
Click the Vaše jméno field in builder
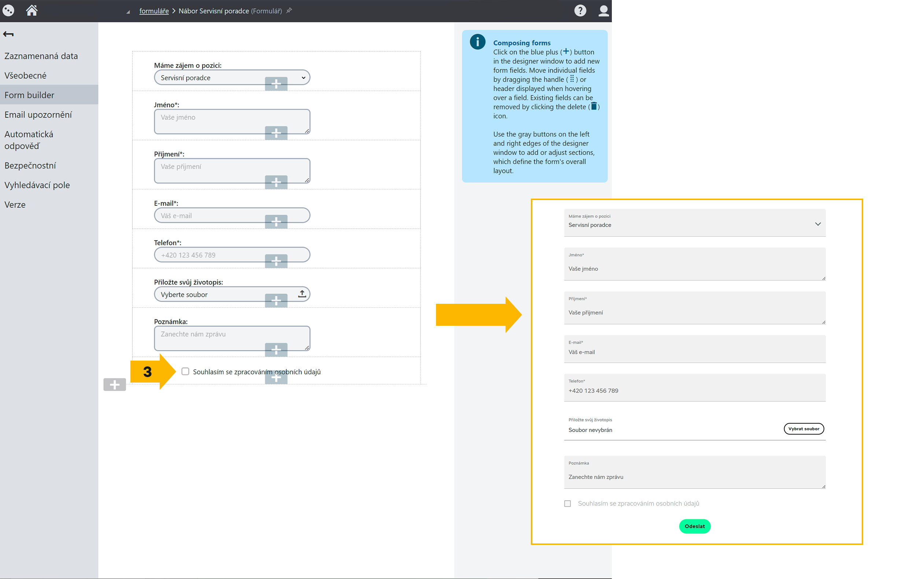click(232, 121)
